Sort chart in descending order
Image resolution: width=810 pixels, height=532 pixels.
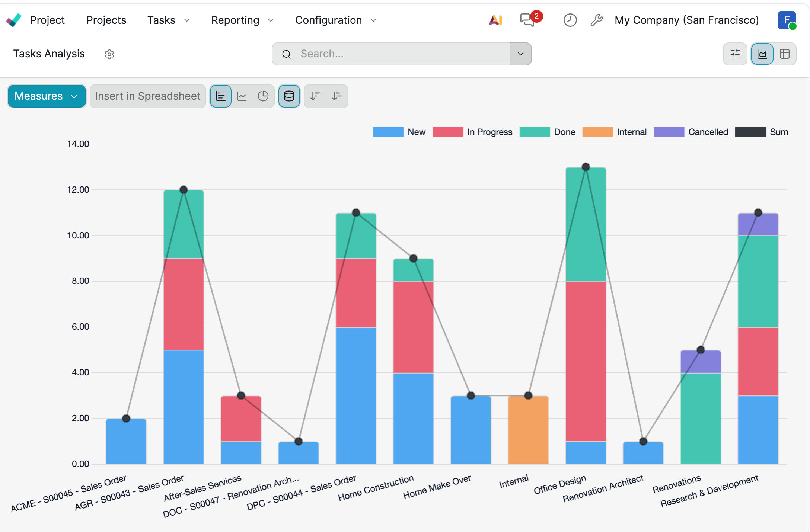click(x=315, y=96)
